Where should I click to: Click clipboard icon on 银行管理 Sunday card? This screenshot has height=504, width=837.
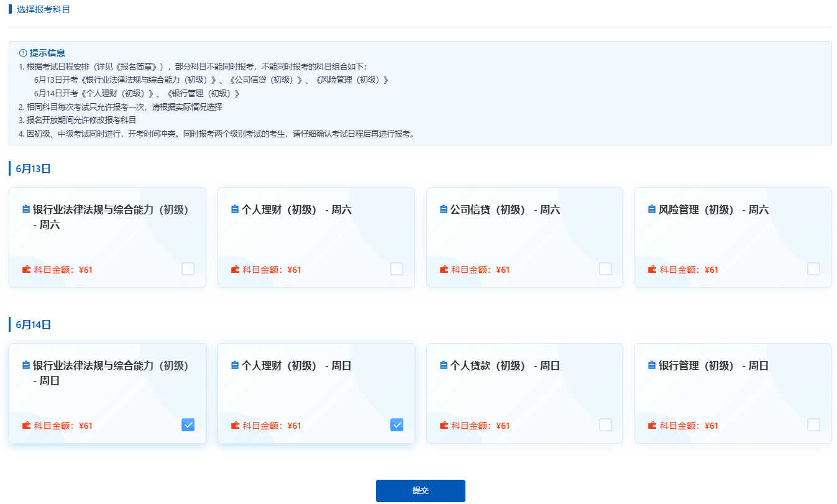tap(652, 366)
